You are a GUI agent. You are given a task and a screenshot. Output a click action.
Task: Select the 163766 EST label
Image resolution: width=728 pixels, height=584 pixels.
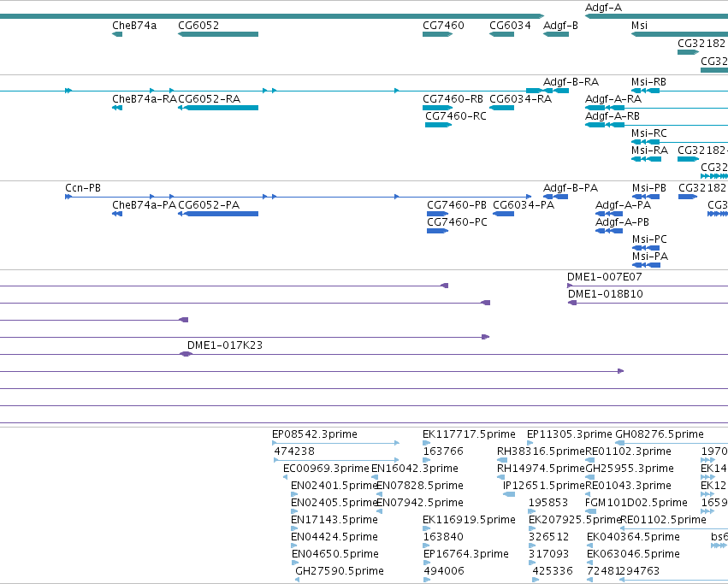coord(443,452)
